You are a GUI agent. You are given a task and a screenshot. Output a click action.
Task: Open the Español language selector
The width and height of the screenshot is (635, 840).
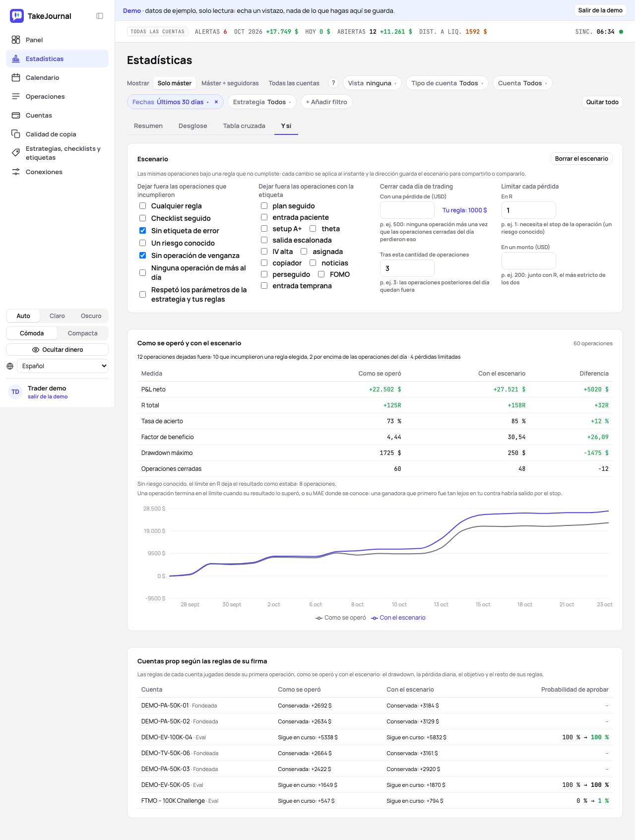click(63, 366)
